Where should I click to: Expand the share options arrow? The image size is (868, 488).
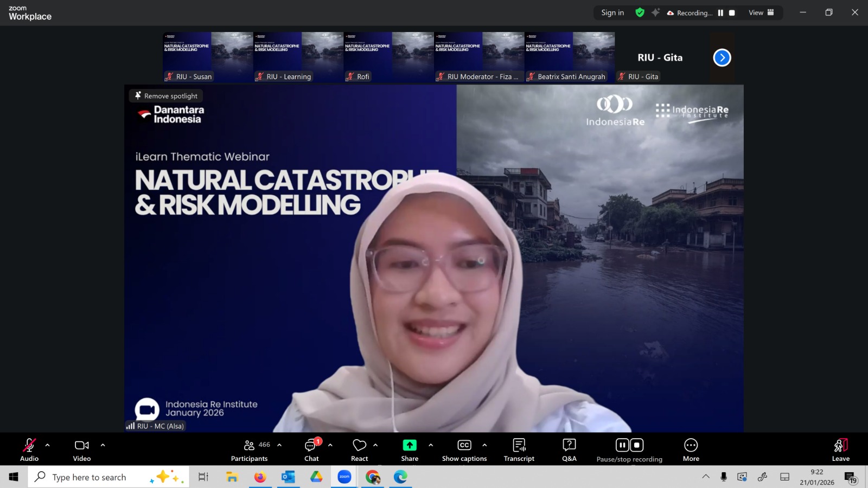pyautogui.click(x=431, y=445)
